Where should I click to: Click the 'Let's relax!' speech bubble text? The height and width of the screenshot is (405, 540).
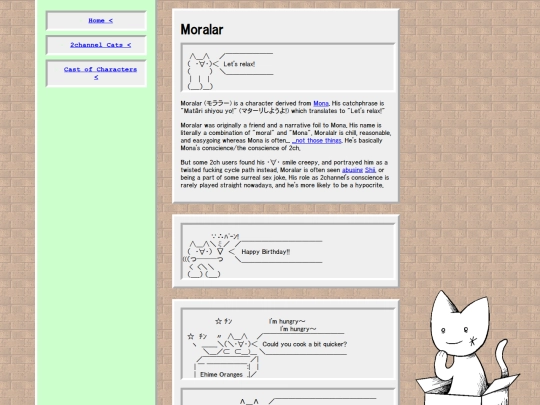click(239, 64)
